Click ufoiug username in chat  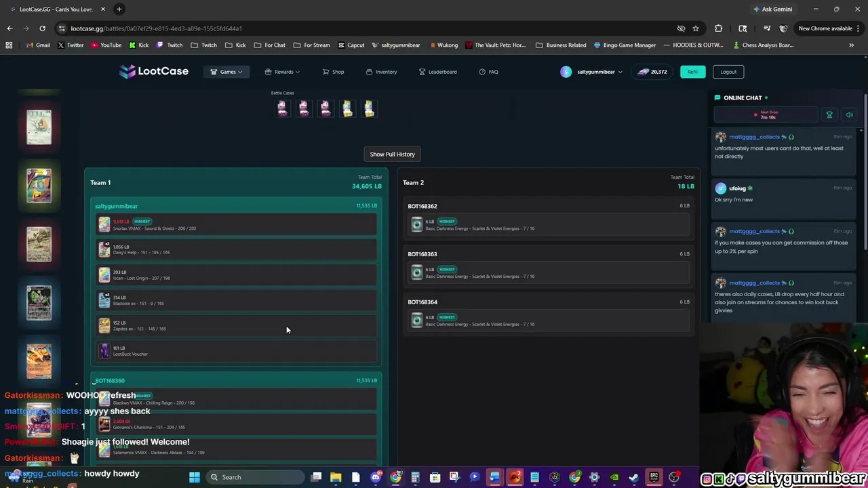click(737, 188)
